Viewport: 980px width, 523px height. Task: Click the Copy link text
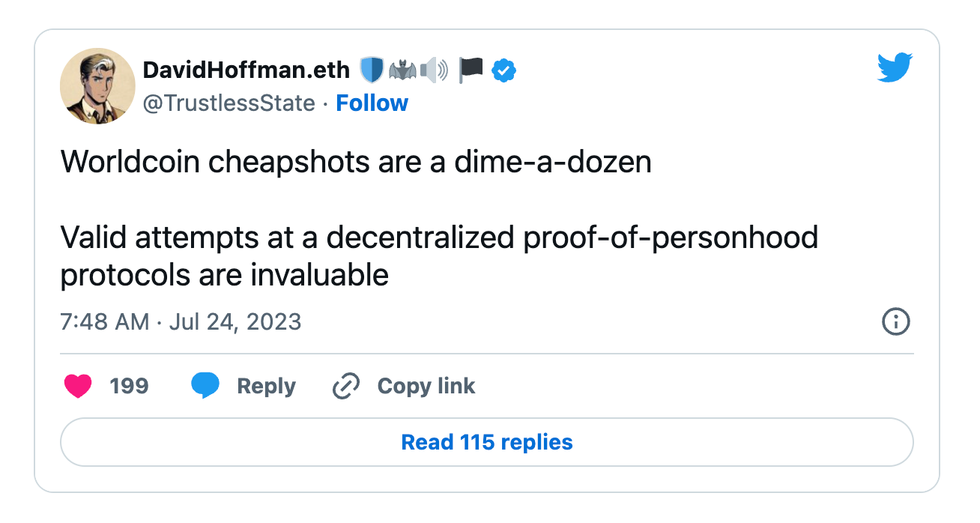click(426, 387)
